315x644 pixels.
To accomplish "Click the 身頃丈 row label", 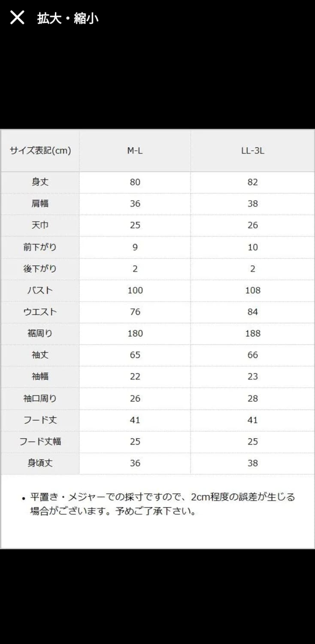I will 40,463.
